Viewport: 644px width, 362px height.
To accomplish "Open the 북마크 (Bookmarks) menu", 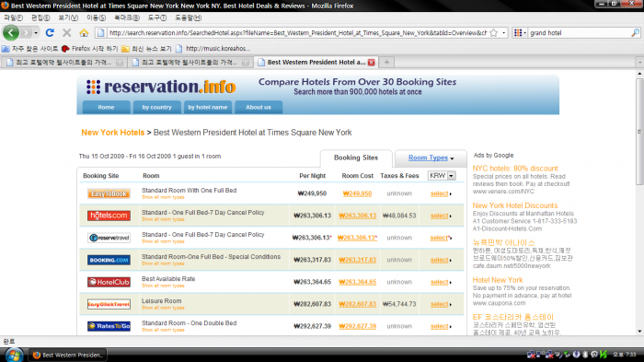I will click(127, 18).
